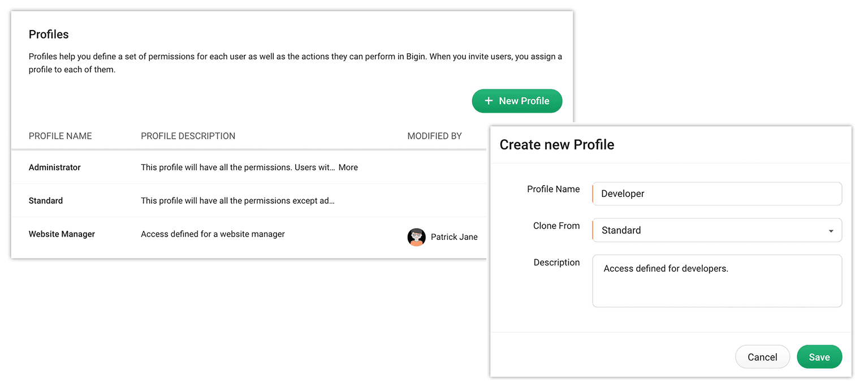Click the PROFILE DESCRIPTION column header
868x386 pixels.
pyautogui.click(x=188, y=136)
